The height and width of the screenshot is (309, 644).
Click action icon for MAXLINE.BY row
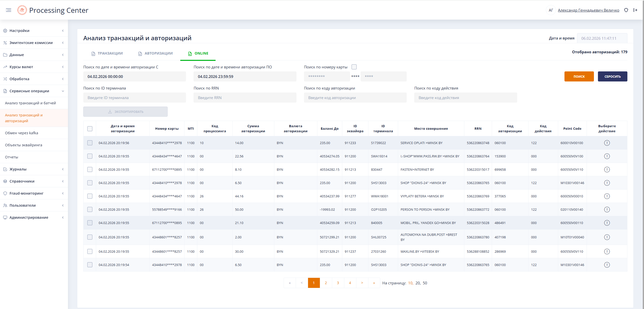tap(607, 251)
